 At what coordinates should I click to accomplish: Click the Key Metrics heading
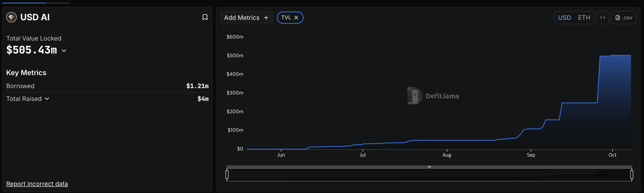[26, 73]
